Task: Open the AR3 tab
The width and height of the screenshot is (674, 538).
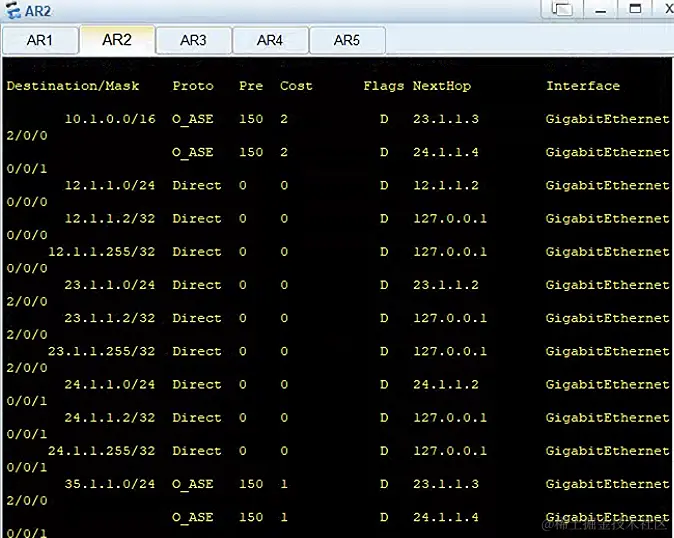Action: (x=193, y=40)
